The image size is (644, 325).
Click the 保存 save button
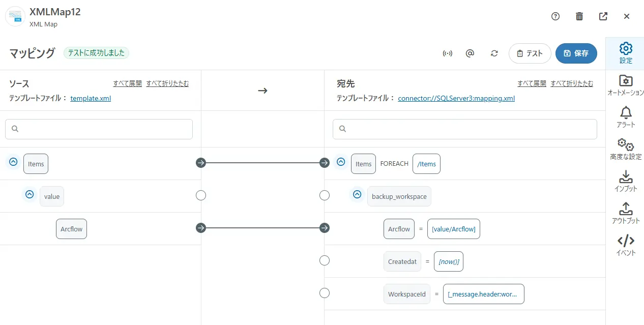click(x=576, y=53)
